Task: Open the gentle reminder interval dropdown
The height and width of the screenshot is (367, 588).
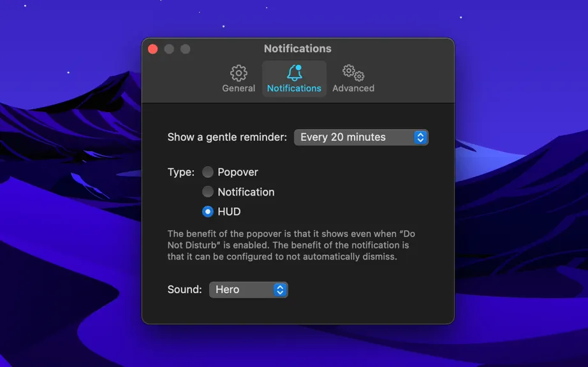Action: [x=361, y=138]
